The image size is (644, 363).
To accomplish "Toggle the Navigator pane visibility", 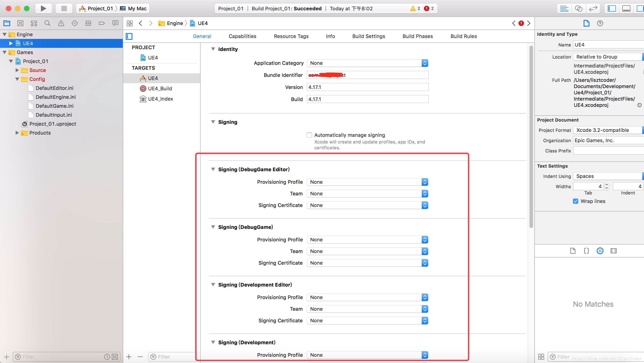I will click(612, 8).
